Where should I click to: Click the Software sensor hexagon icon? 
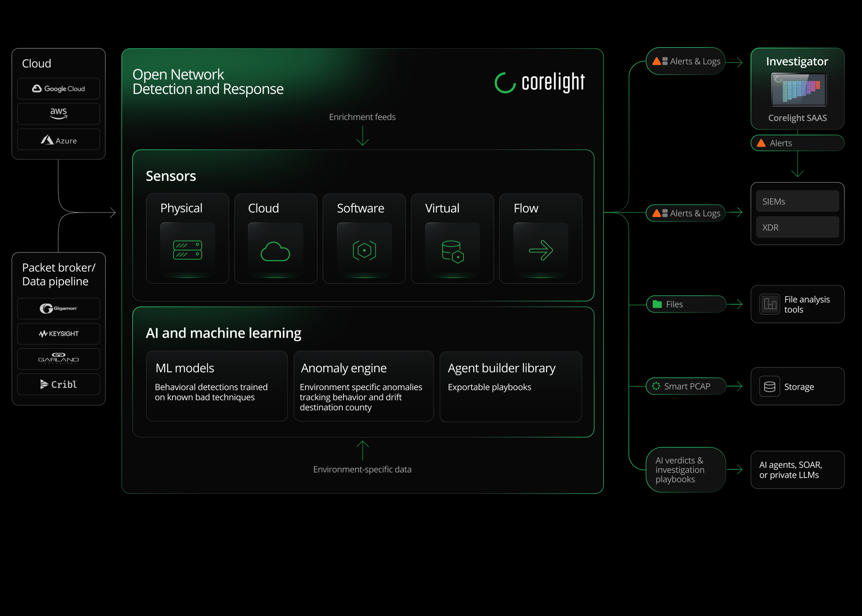tap(364, 250)
